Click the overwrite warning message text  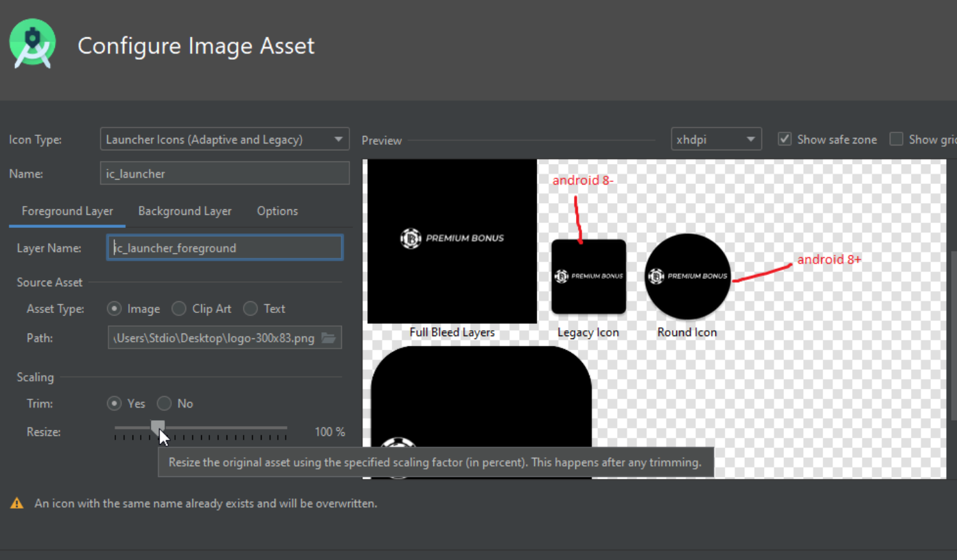coord(206,503)
